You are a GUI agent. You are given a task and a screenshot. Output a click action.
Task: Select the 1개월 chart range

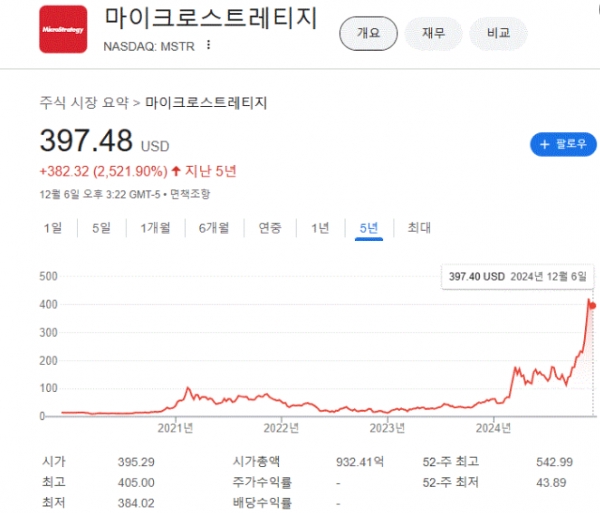155,228
